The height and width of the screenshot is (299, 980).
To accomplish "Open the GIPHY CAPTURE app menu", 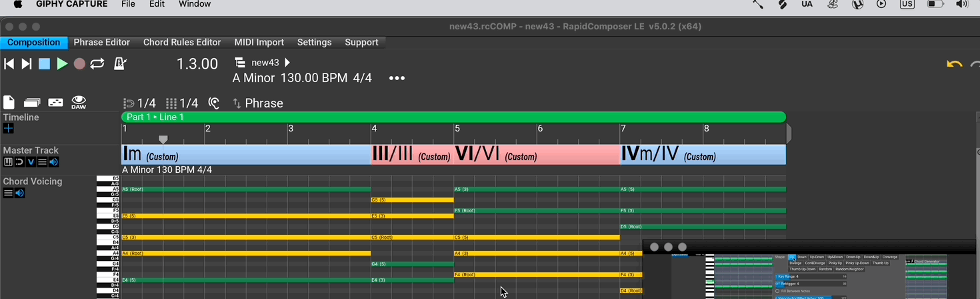I will click(71, 4).
